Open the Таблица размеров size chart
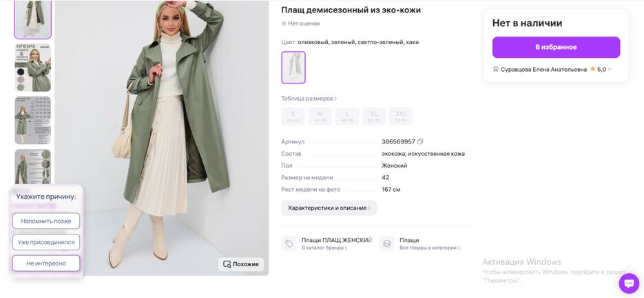 309,99
